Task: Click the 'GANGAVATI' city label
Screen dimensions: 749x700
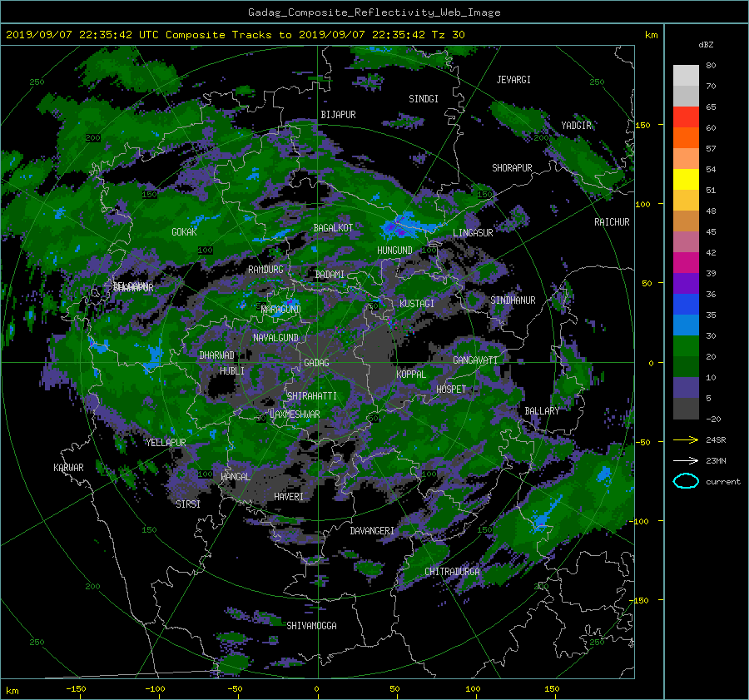Action: pyautogui.click(x=475, y=360)
